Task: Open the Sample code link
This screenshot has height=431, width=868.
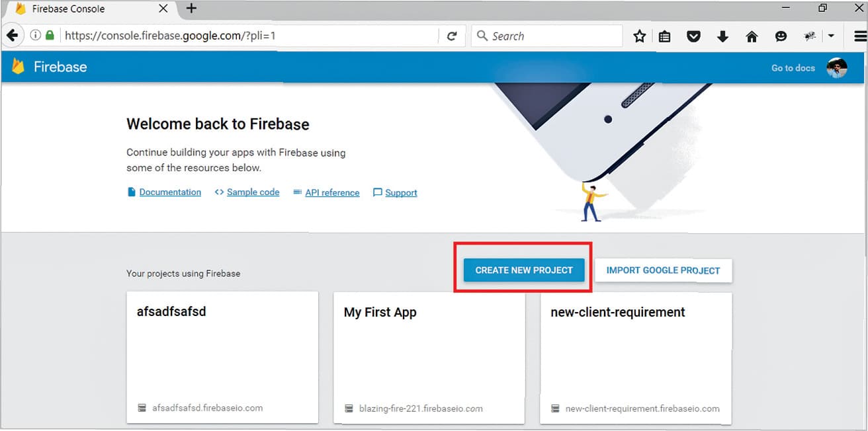Action: tap(253, 192)
